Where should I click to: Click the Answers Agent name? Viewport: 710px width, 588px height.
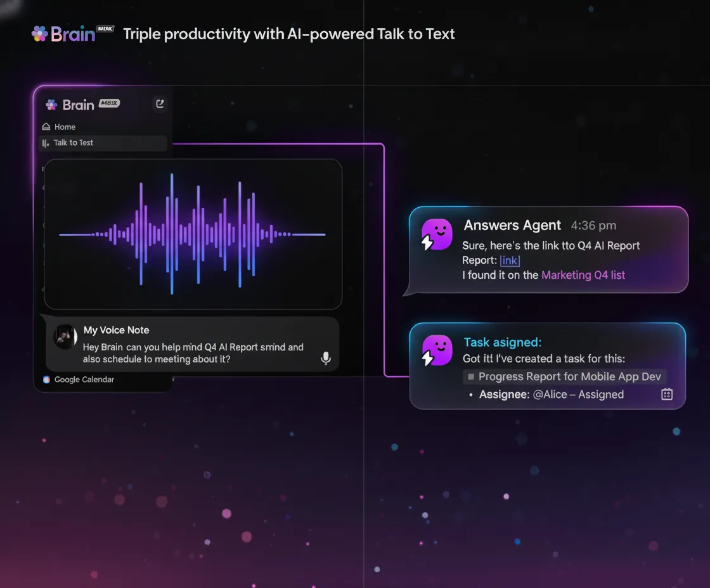[x=512, y=225]
